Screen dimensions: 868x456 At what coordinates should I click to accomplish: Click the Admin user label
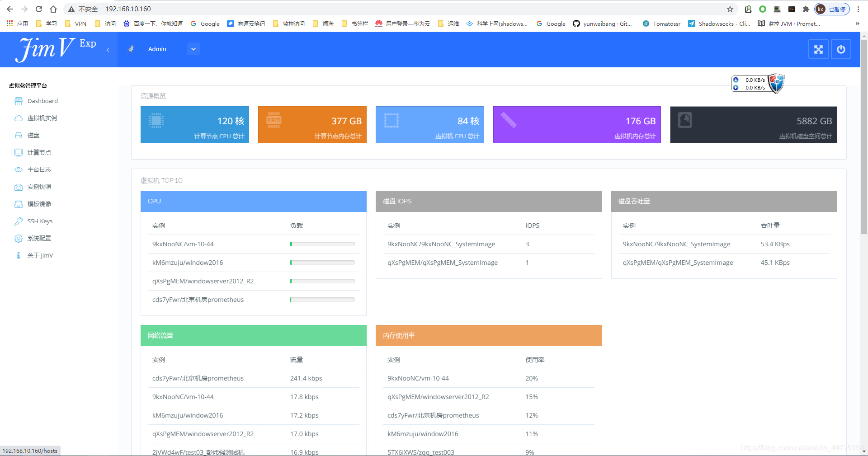(x=157, y=49)
